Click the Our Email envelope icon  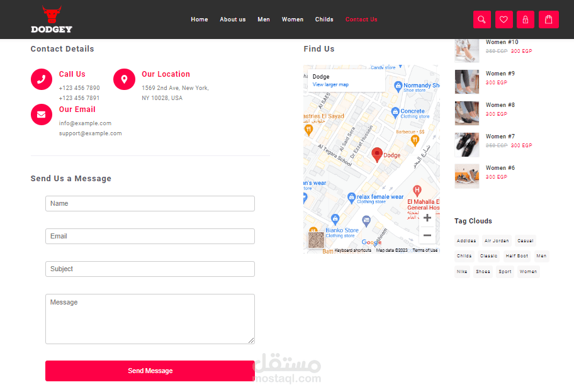click(x=42, y=115)
